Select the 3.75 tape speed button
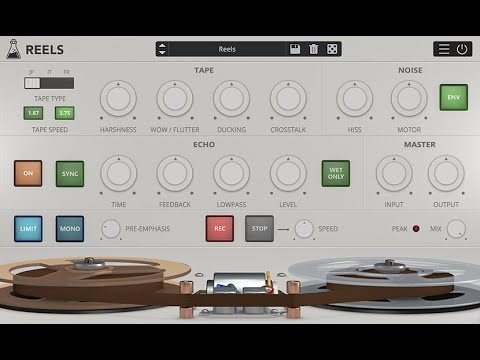The image size is (480, 360). pos(65,113)
